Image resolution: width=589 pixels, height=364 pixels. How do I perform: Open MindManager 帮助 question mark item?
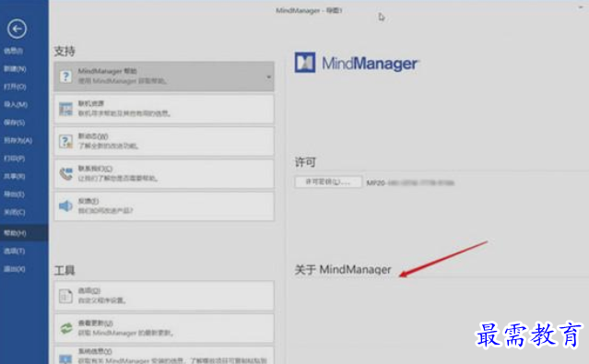164,76
